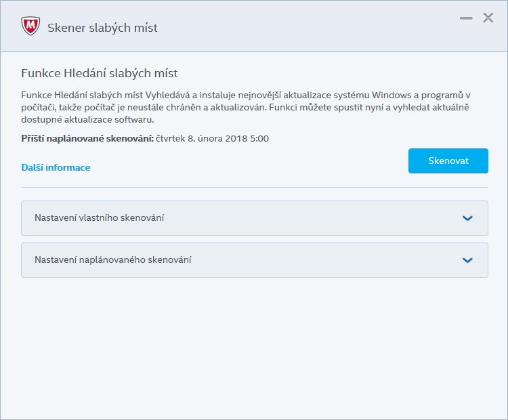The image size is (508, 420).
Task: Click the Nastavení naplánovaného skenování label
Action: click(x=112, y=260)
